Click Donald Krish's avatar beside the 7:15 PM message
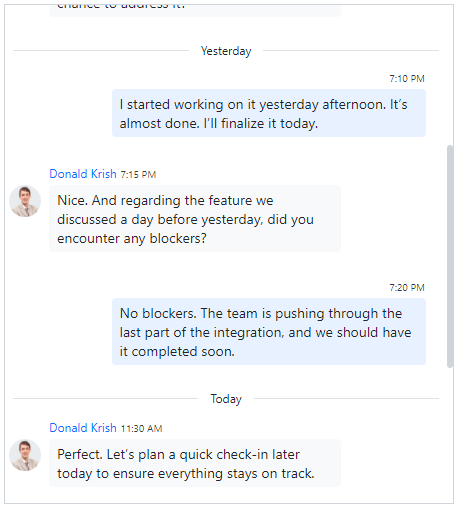 click(x=25, y=201)
